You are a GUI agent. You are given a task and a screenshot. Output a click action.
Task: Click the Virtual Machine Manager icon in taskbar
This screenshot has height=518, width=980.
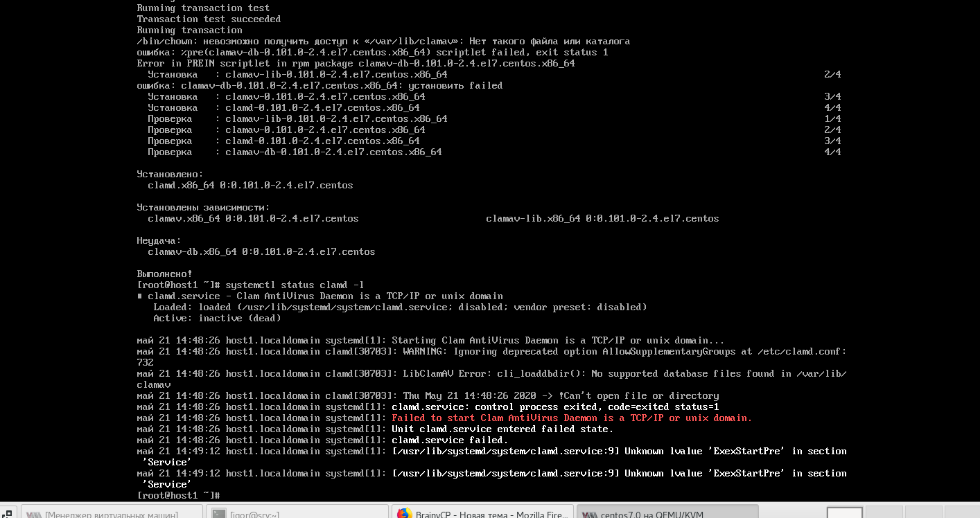(x=34, y=514)
